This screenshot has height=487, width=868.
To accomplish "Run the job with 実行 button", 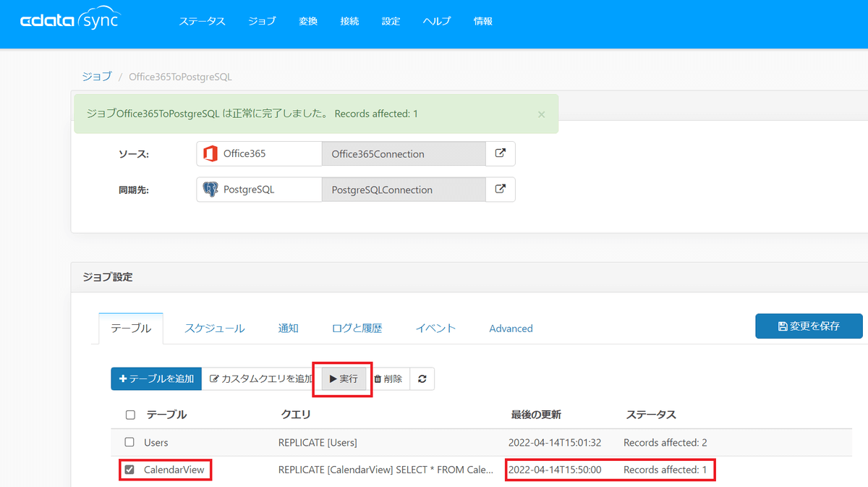I will [344, 378].
